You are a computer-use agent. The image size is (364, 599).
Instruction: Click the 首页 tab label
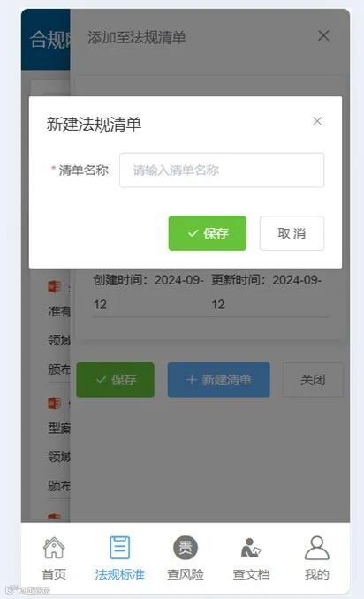(54, 574)
